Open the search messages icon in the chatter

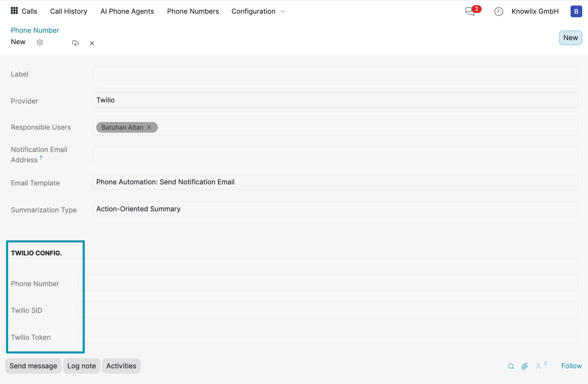(x=511, y=366)
